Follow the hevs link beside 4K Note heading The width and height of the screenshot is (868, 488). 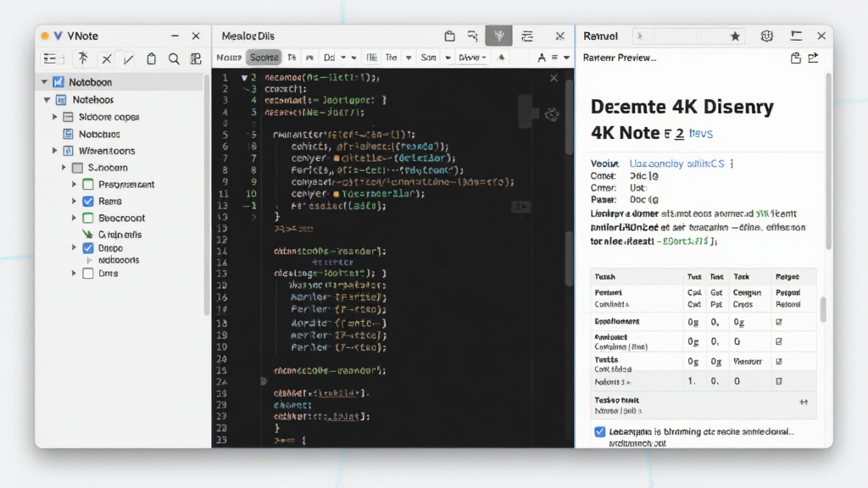tap(701, 133)
